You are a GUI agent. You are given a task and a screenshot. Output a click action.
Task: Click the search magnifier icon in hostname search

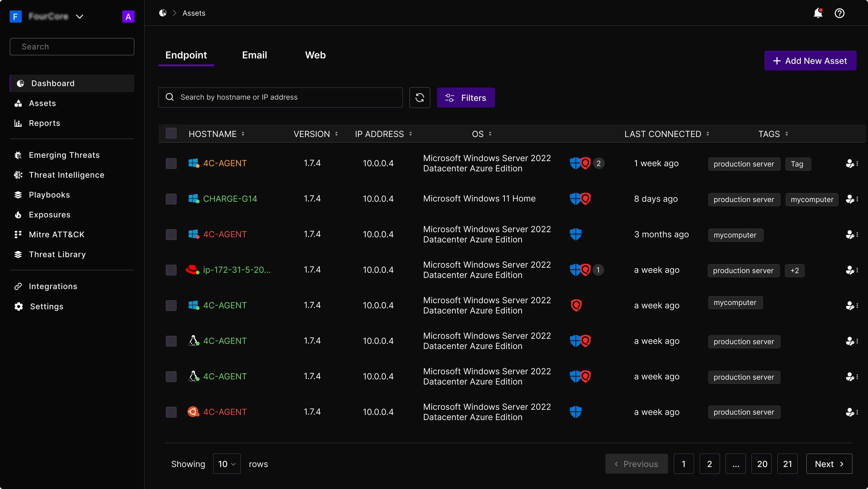point(170,97)
